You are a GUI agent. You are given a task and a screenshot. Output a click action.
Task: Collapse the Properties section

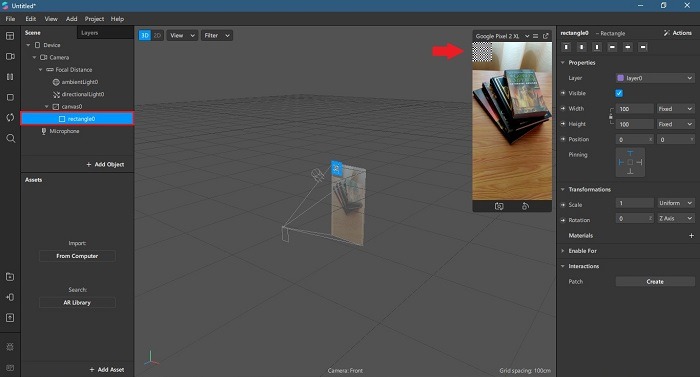[x=562, y=63]
